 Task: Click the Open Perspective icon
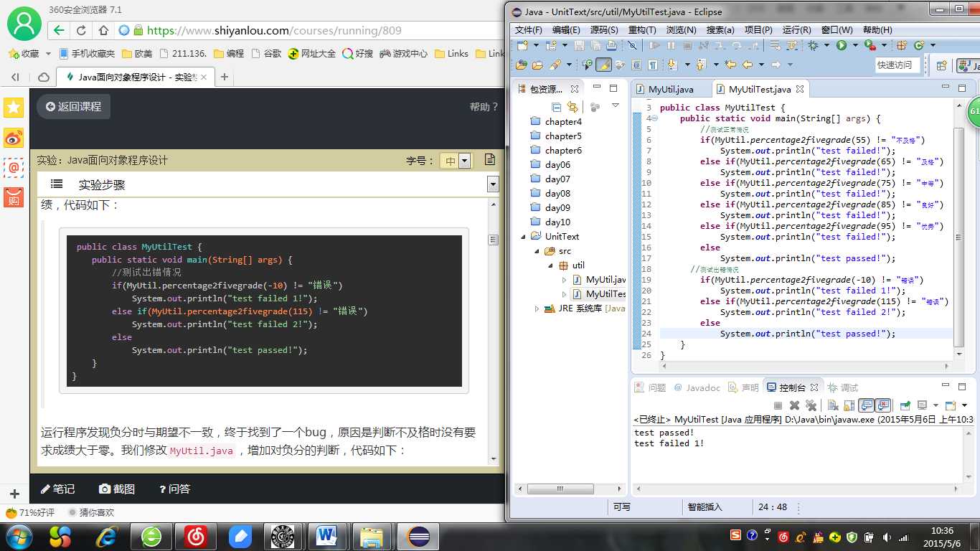tap(941, 65)
